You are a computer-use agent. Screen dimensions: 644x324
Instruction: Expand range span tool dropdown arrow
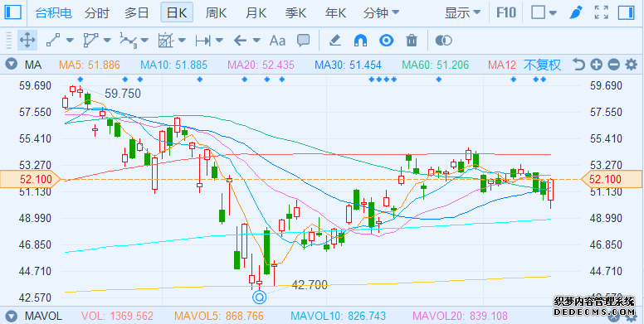[x=219, y=41]
